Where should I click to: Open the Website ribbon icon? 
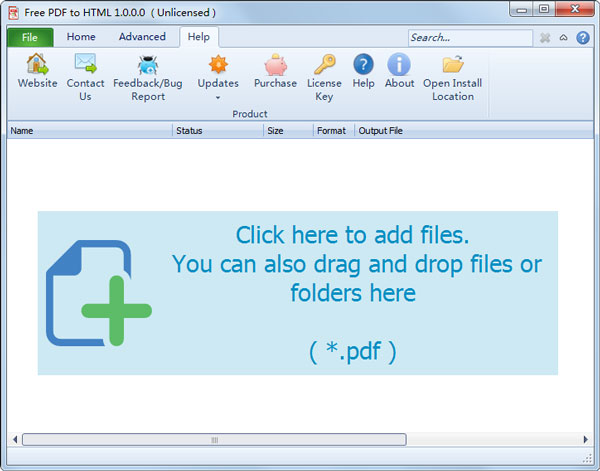coord(37,64)
